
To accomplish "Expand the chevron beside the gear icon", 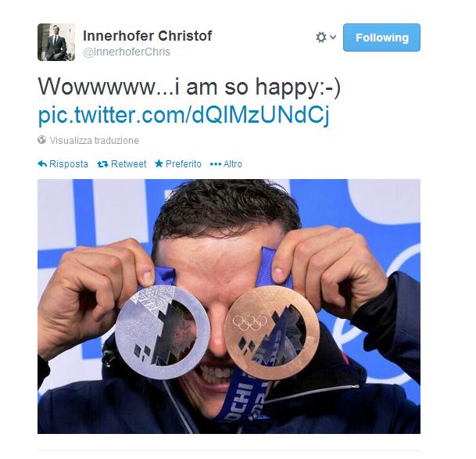I will (x=333, y=37).
